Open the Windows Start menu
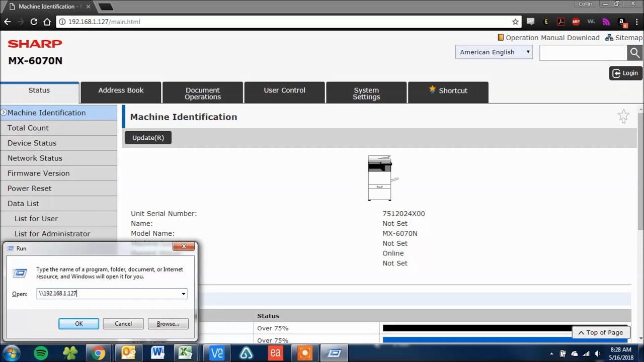The image size is (644, 362). [x=11, y=353]
